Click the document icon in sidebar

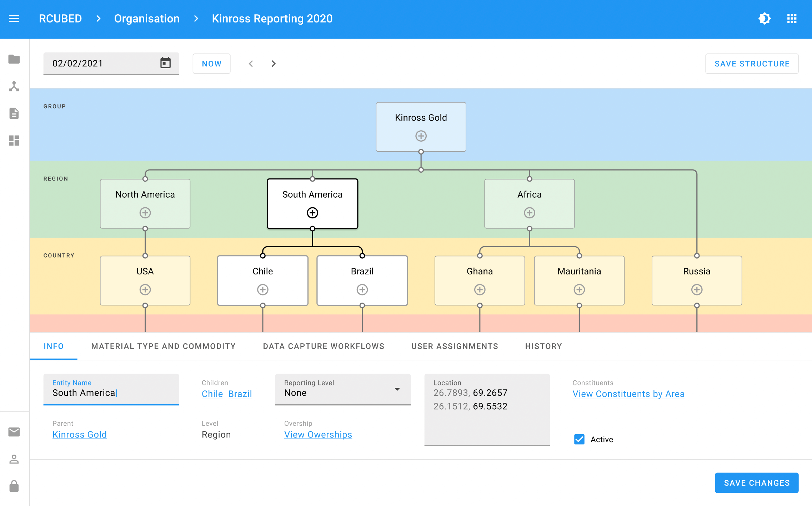click(14, 113)
